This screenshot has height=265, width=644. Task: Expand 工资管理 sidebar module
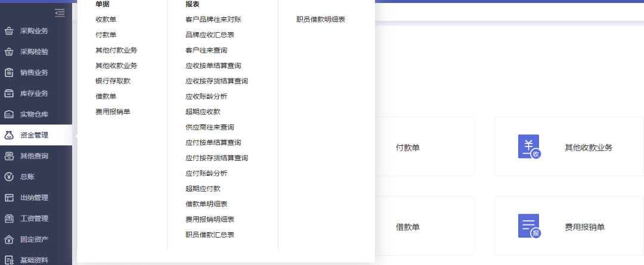point(34,219)
